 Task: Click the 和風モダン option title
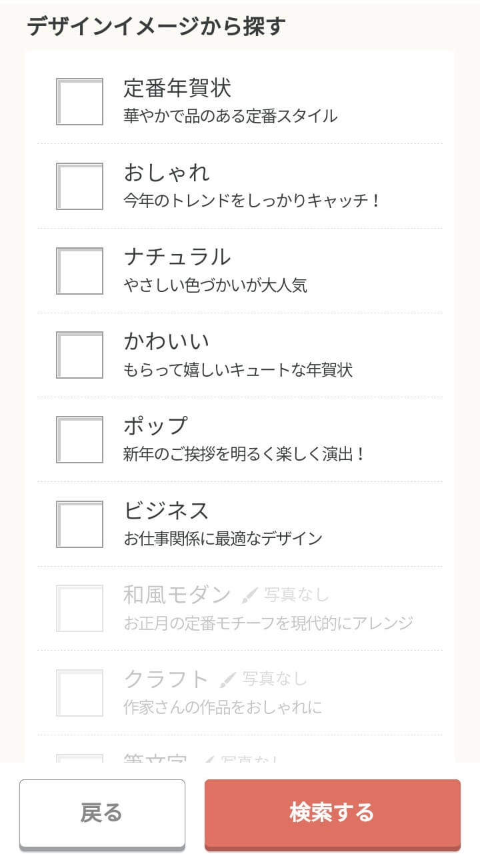(x=177, y=594)
